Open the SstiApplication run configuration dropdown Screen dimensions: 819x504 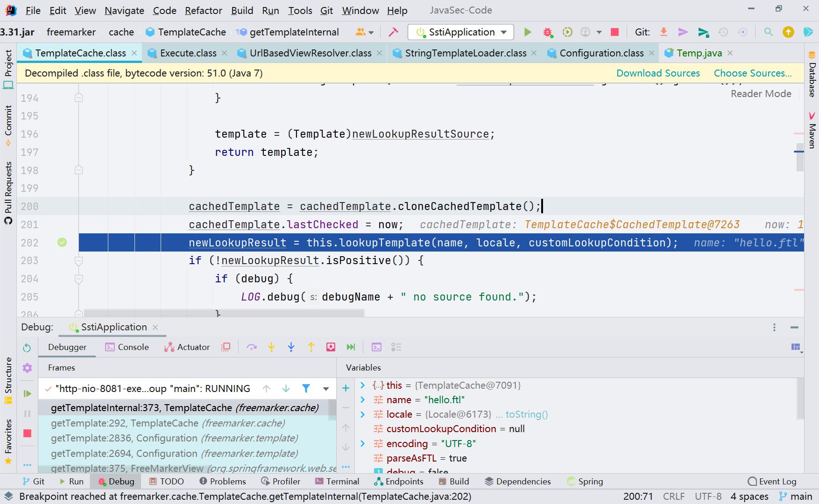point(504,32)
